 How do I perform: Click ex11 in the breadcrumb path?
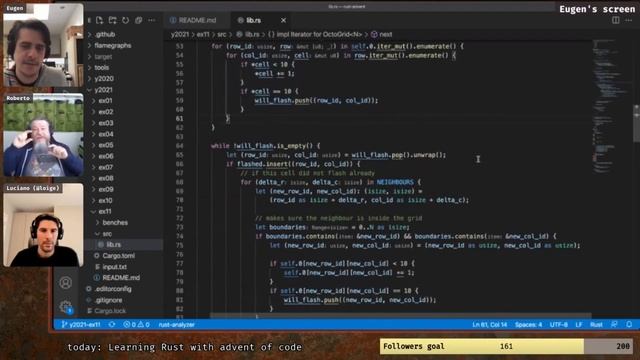(x=203, y=34)
